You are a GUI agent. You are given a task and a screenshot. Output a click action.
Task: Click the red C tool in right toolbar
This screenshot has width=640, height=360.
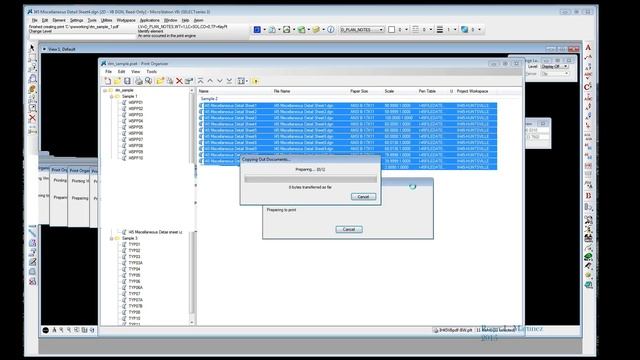click(x=588, y=87)
